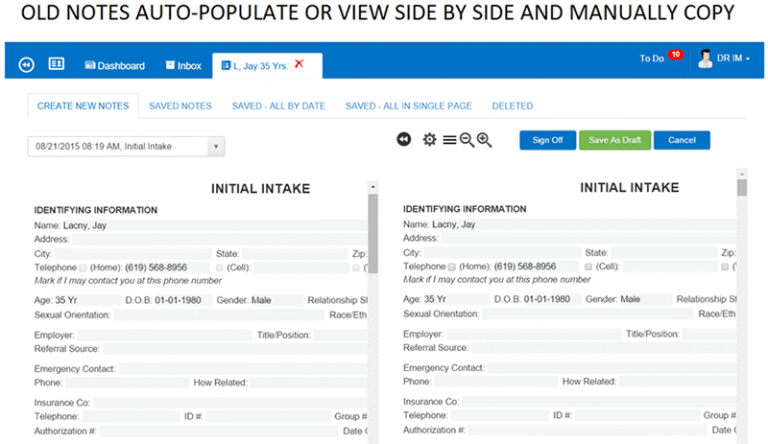
Task: Click the Address field in right form
Action: (589, 238)
